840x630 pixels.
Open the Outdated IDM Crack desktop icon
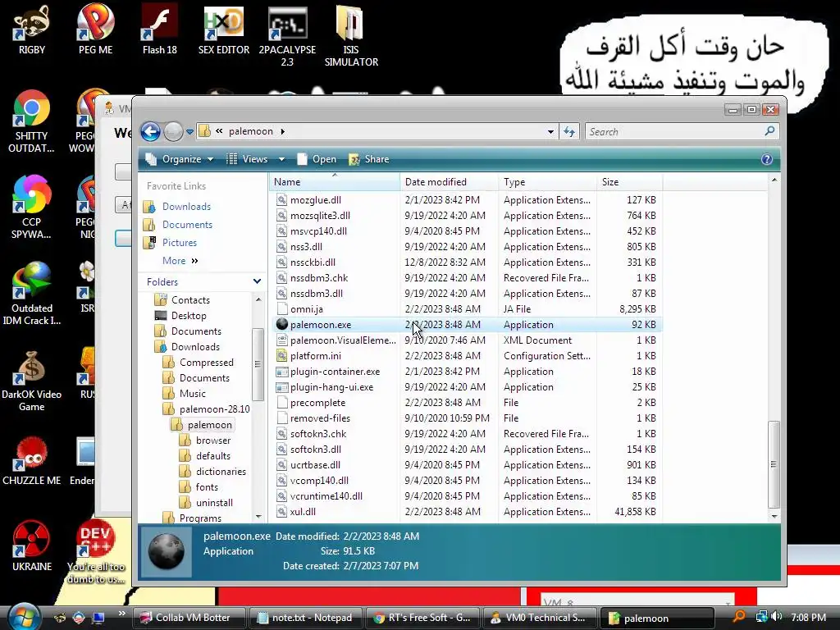pos(32,293)
